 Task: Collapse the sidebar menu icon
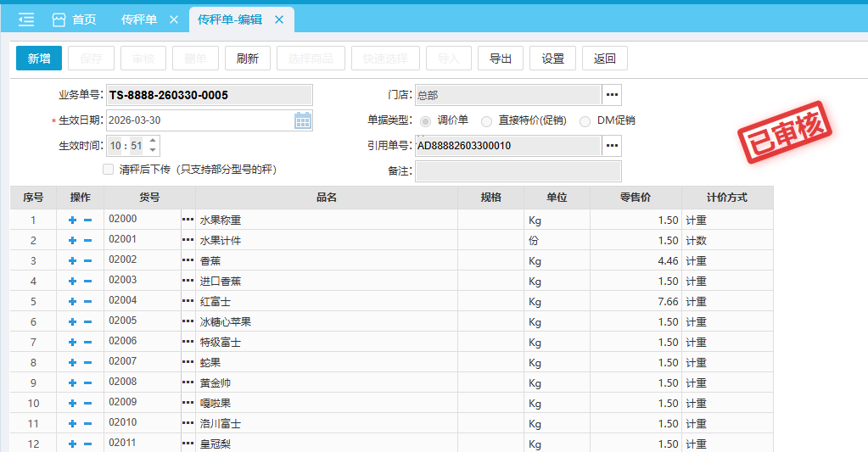(x=26, y=20)
